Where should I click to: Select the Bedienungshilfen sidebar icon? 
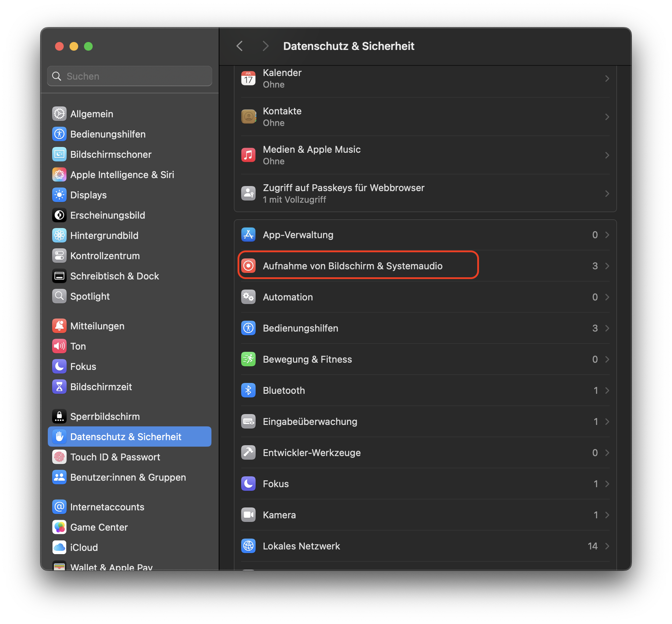[x=59, y=134]
